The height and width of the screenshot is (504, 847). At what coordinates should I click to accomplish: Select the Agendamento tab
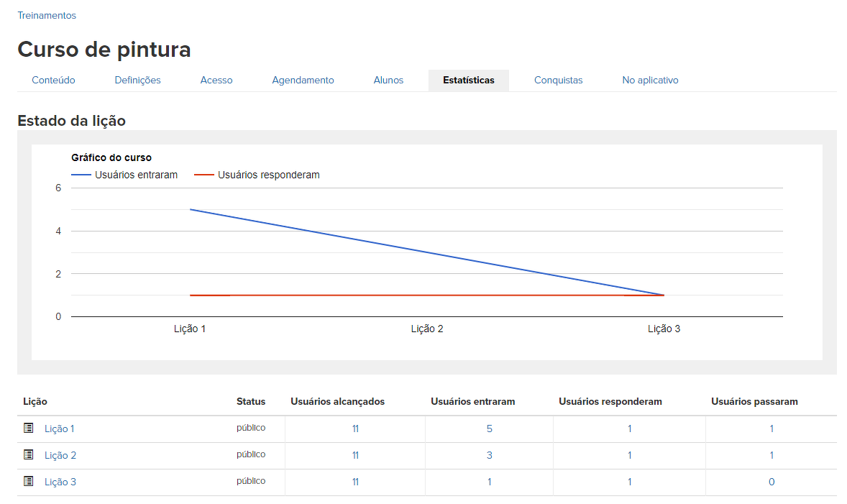pyautogui.click(x=303, y=81)
